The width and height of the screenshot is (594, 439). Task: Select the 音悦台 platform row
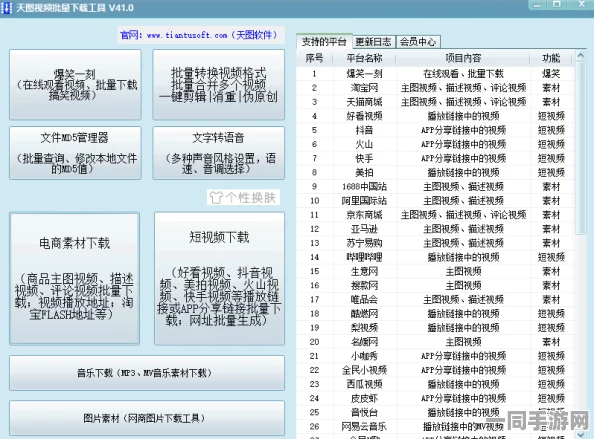coord(435,412)
